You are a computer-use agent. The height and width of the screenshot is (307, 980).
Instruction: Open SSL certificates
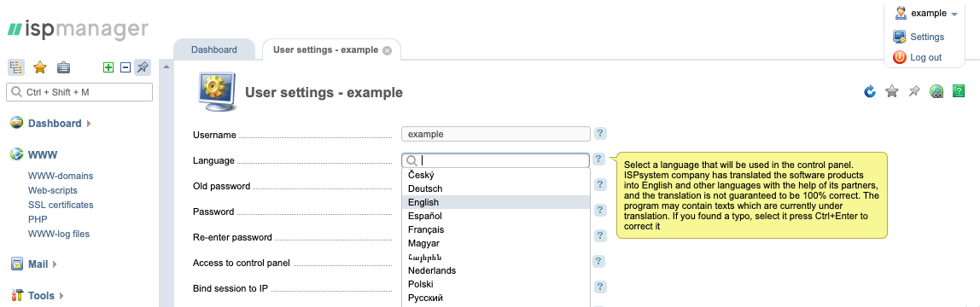point(61,205)
